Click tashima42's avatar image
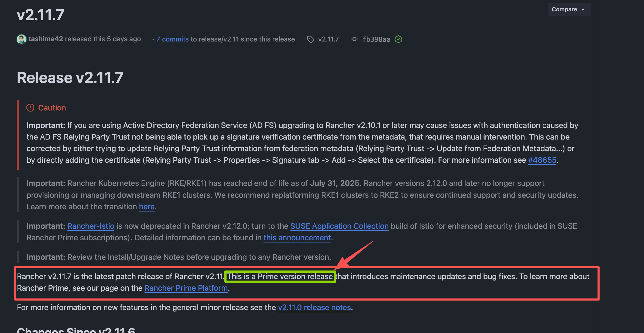Viewport: 644px width, 333px height. [x=22, y=39]
